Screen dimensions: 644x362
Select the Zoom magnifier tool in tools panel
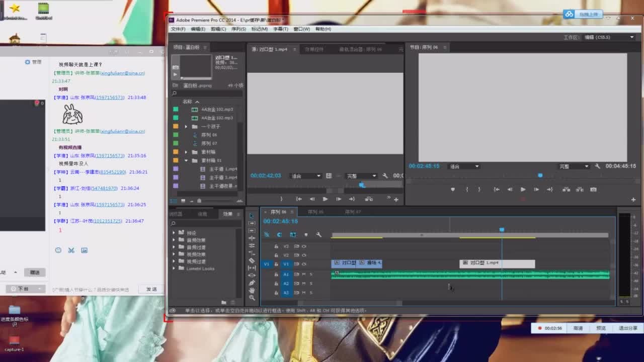[252, 298]
